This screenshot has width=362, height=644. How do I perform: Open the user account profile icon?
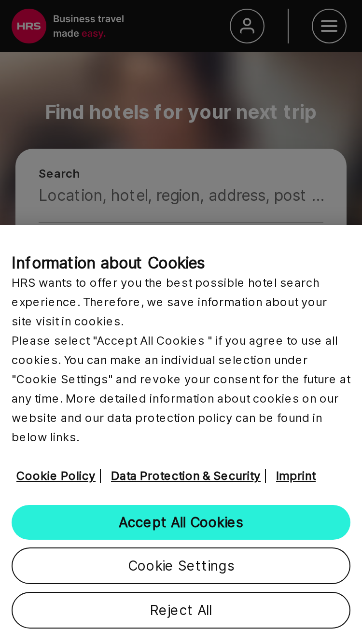click(x=247, y=26)
